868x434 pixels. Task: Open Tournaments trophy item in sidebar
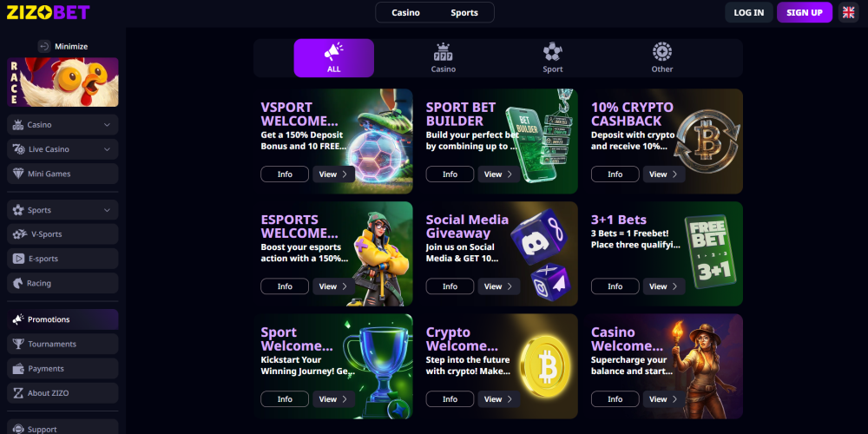coord(62,344)
